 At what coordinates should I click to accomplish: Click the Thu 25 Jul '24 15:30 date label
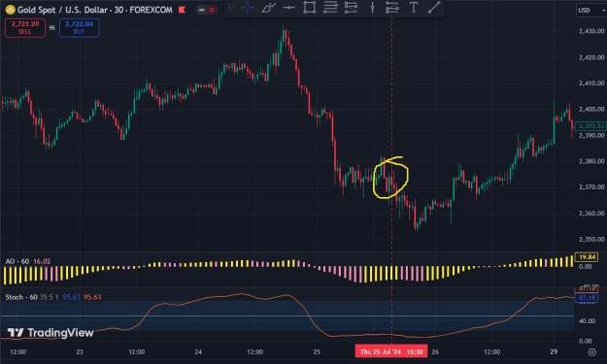[x=391, y=351]
